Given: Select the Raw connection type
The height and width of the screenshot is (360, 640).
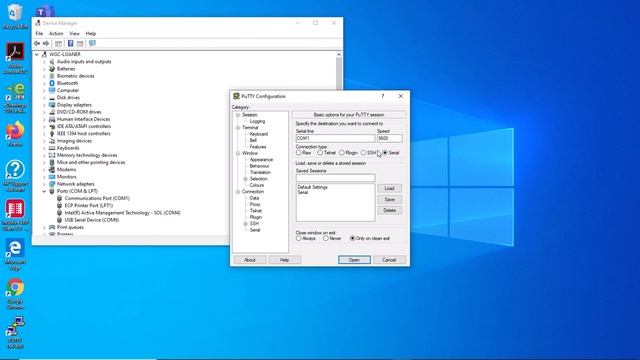Looking at the screenshot, I should tap(299, 153).
